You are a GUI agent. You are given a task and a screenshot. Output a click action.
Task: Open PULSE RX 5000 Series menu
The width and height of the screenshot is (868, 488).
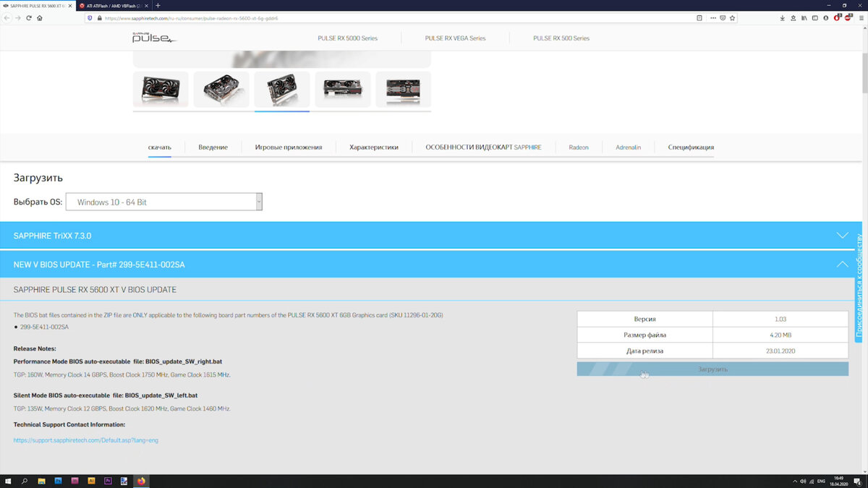[x=347, y=38]
